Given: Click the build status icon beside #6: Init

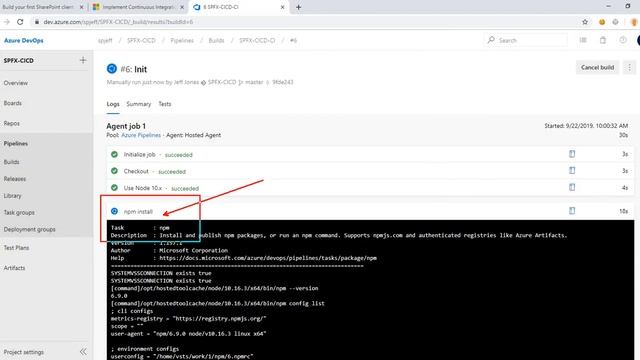Looking at the screenshot, I should pyautogui.click(x=112, y=69).
